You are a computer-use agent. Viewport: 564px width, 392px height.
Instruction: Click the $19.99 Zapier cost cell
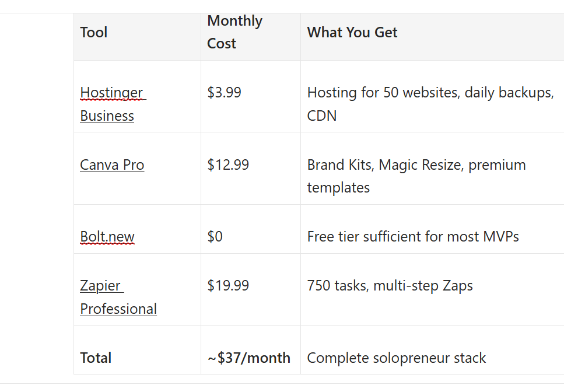coord(228,286)
